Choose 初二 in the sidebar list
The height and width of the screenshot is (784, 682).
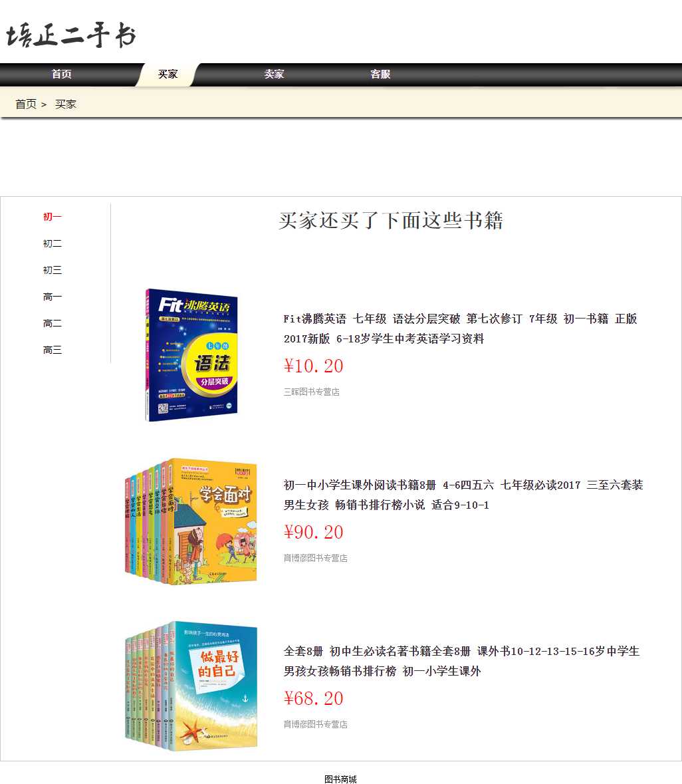point(53,243)
